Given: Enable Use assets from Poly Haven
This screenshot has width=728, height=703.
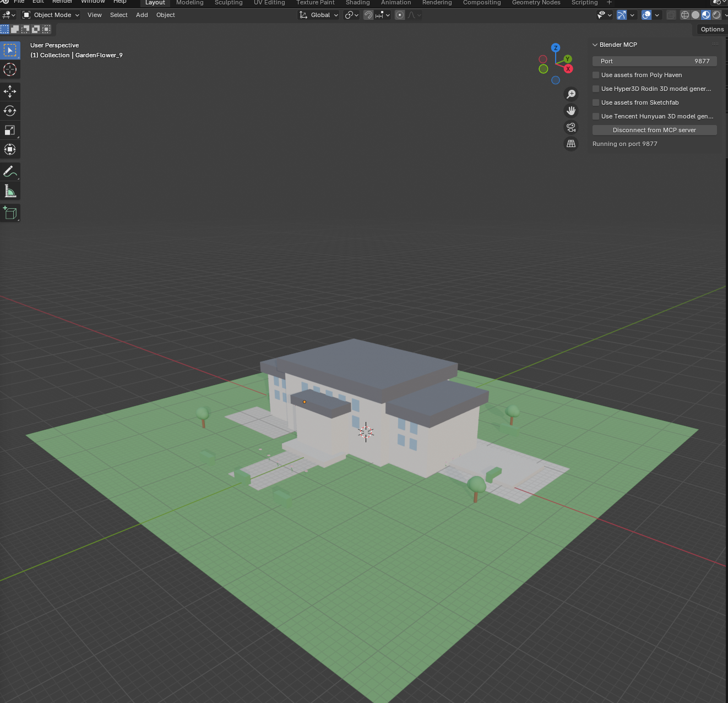Looking at the screenshot, I should coord(596,75).
